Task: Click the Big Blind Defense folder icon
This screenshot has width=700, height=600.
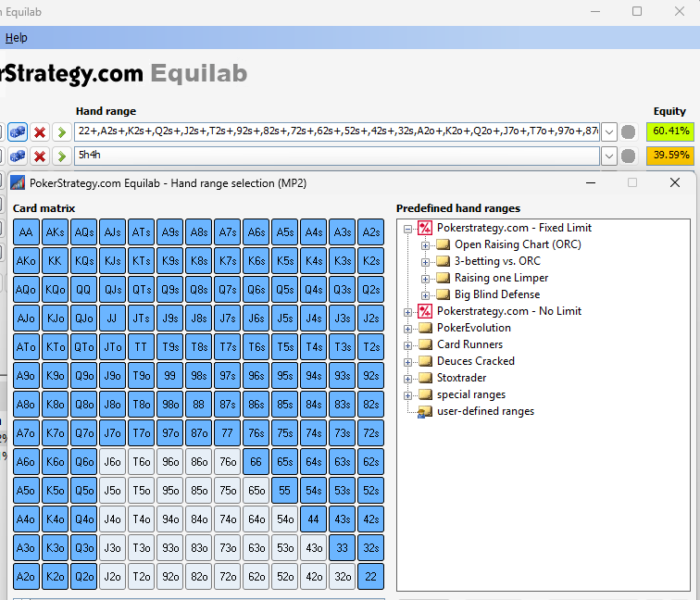Action: tap(443, 294)
